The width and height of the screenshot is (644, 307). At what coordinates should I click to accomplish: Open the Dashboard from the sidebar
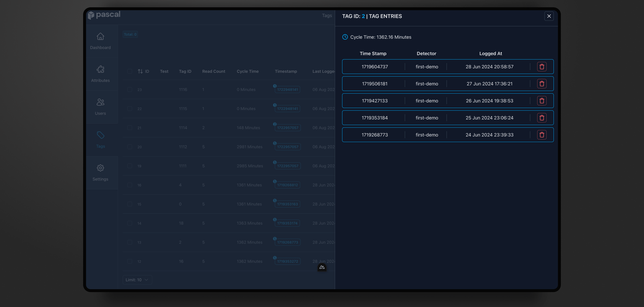(x=100, y=41)
